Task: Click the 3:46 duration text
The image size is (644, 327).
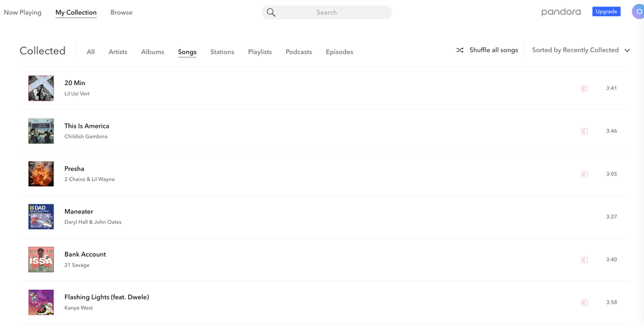Action: 612,131
